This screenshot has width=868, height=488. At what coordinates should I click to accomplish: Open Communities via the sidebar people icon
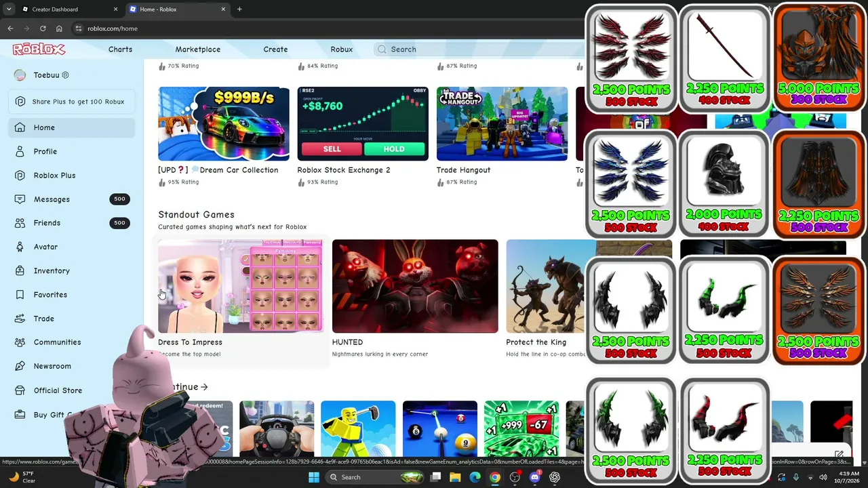click(20, 342)
